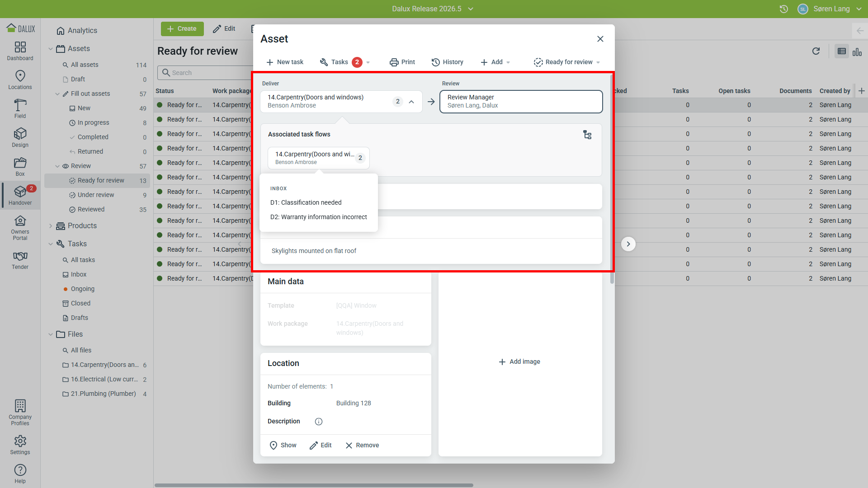Click the horizontal scrollbar at the bottom
Screen dimensions: 868x488
tap(314, 485)
